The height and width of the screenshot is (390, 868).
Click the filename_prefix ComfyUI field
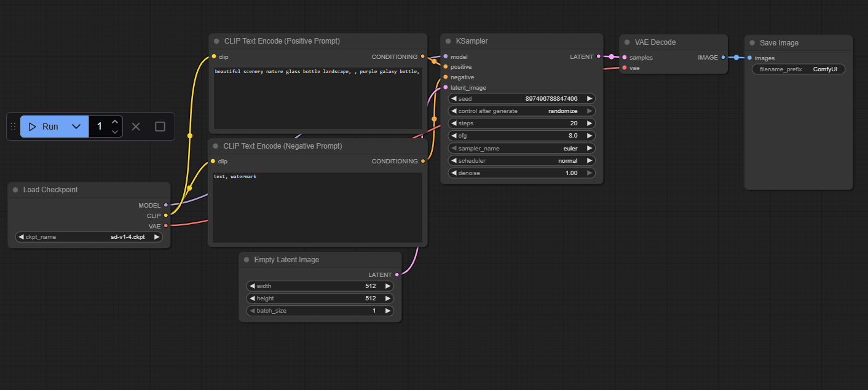click(799, 69)
